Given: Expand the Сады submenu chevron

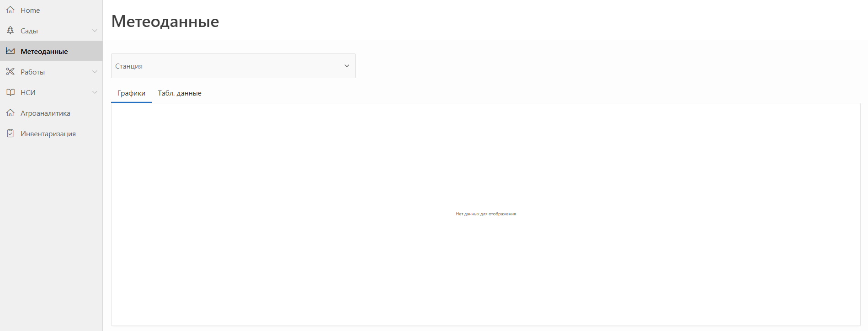Looking at the screenshot, I should coord(95,31).
